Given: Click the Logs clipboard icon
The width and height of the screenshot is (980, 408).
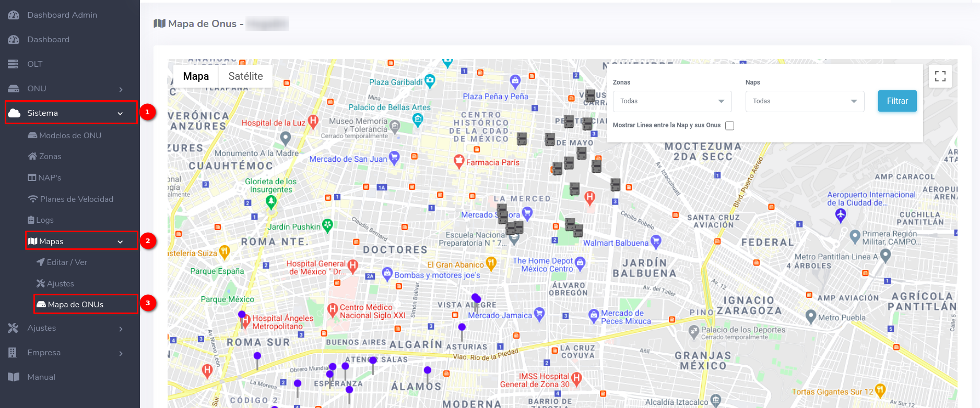Looking at the screenshot, I should tap(31, 220).
